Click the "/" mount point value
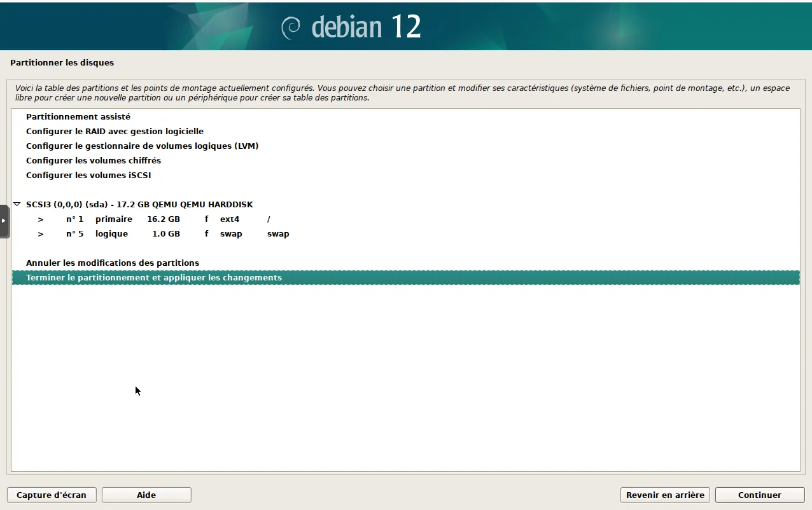Image resolution: width=812 pixels, height=510 pixels. pyautogui.click(x=269, y=219)
